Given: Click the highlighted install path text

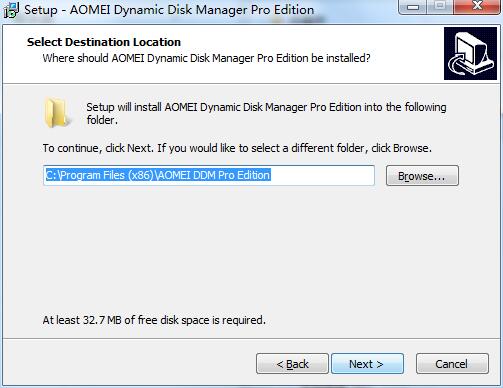Looking at the screenshot, I should (x=158, y=175).
